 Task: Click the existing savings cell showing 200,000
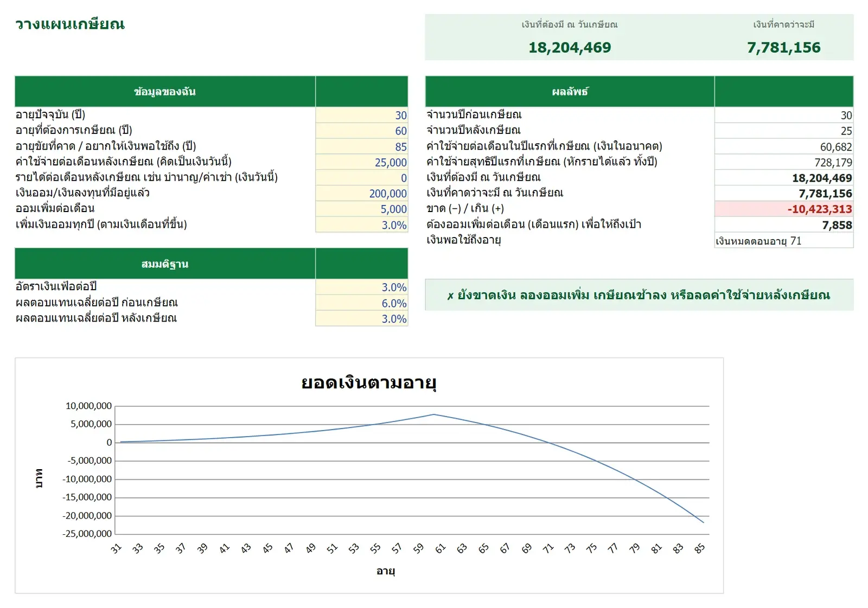(x=361, y=194)
